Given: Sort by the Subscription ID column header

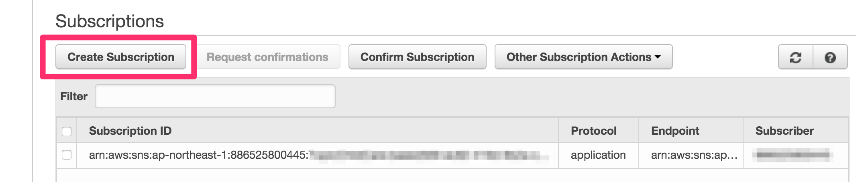Looking at the screenshot, I should coord(130,131).
